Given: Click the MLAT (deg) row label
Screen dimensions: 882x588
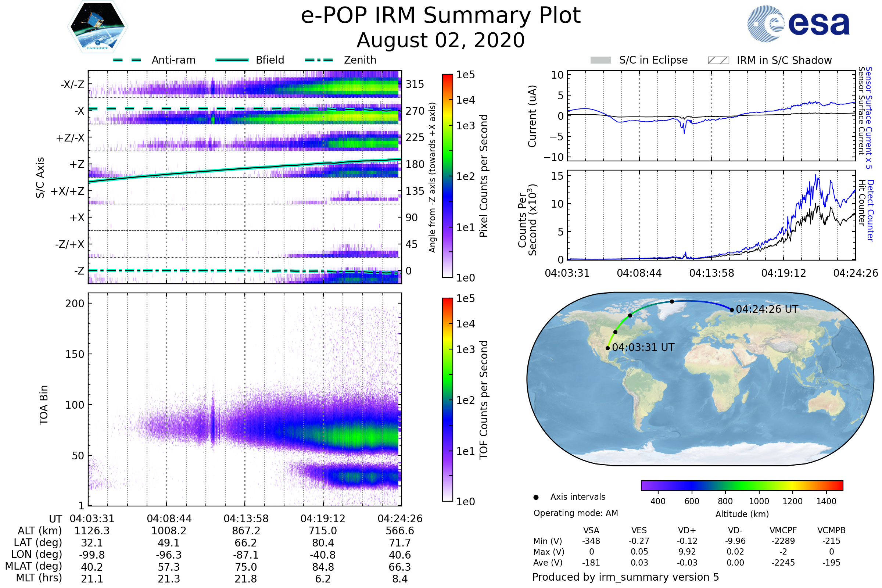Looking at the screenshot, I should [34, 566].
